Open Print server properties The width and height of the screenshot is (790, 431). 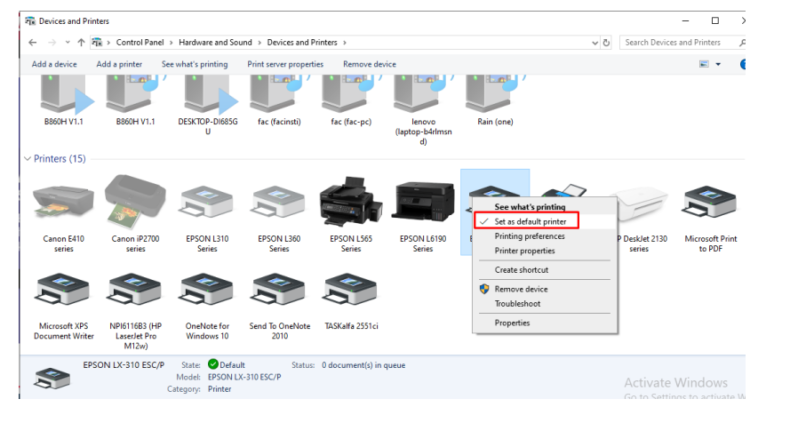pos(285,64)
